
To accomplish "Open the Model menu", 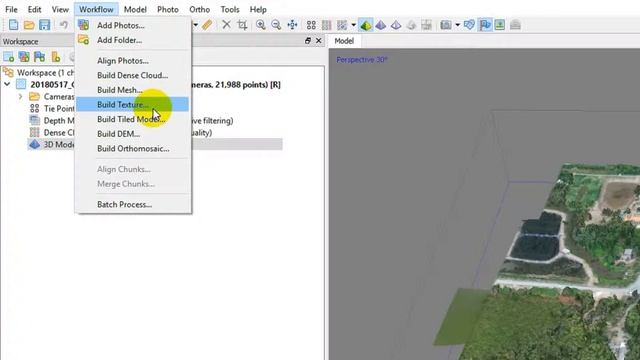I will point(135,9).
